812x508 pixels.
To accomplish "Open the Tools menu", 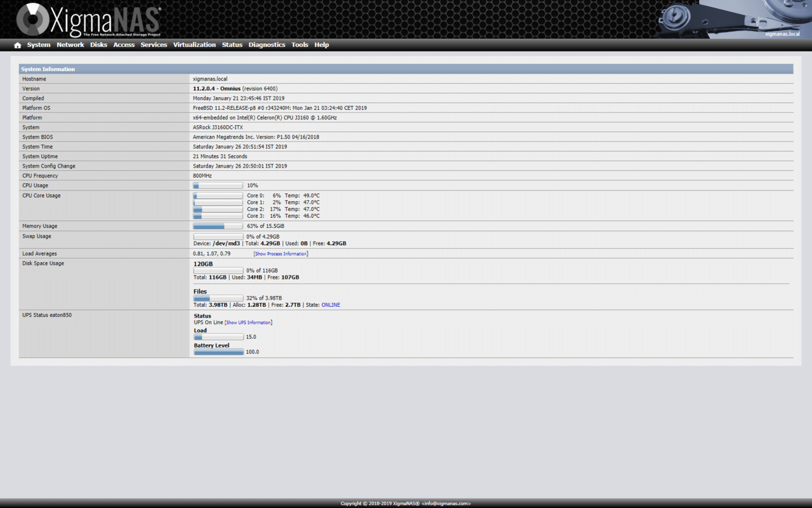I will (x=299, y=44).
